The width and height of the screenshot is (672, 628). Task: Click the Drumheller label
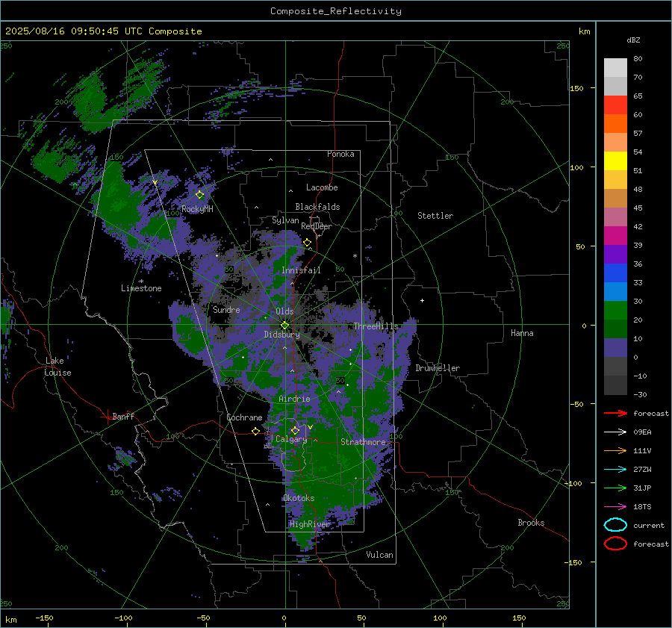click(x=438, y=368)
